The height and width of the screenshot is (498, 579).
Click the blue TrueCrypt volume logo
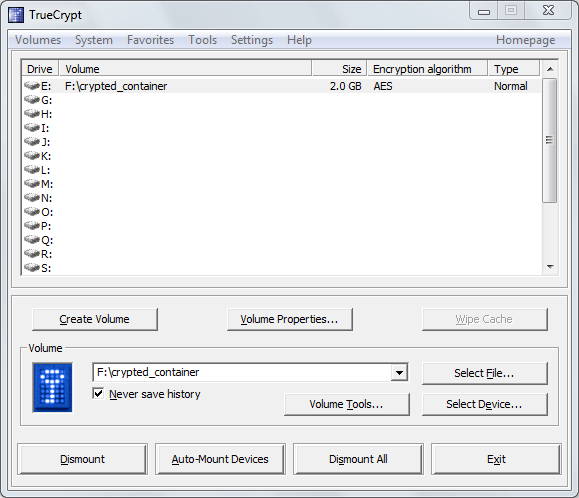[52, 387]
